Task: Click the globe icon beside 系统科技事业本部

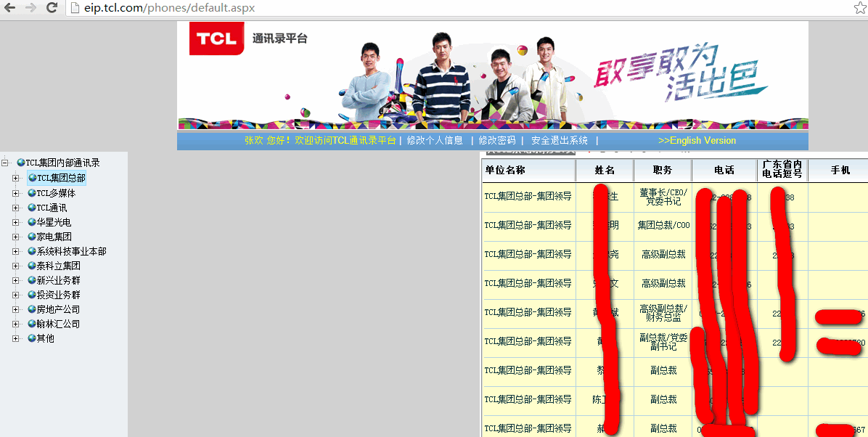Action: pos(32,251)
